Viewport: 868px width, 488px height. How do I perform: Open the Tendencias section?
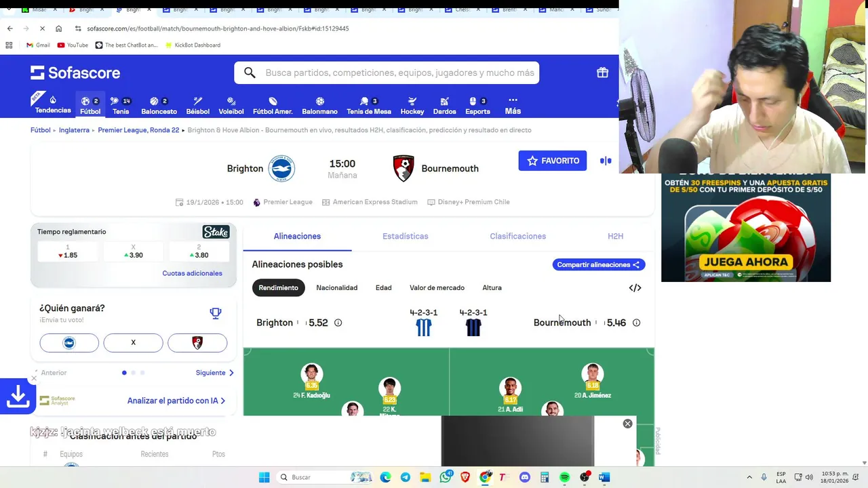coord(53,104)
